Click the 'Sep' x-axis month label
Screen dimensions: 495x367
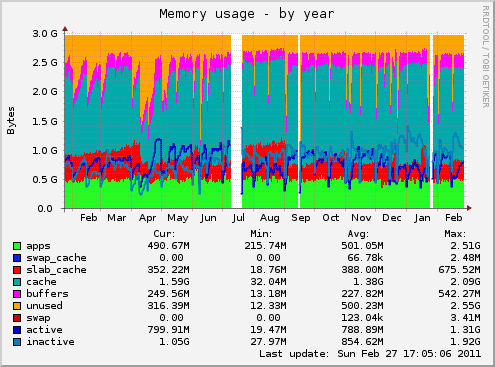point(301,218)
